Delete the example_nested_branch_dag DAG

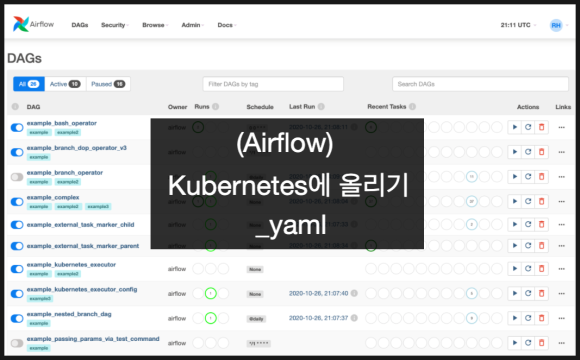542,319
